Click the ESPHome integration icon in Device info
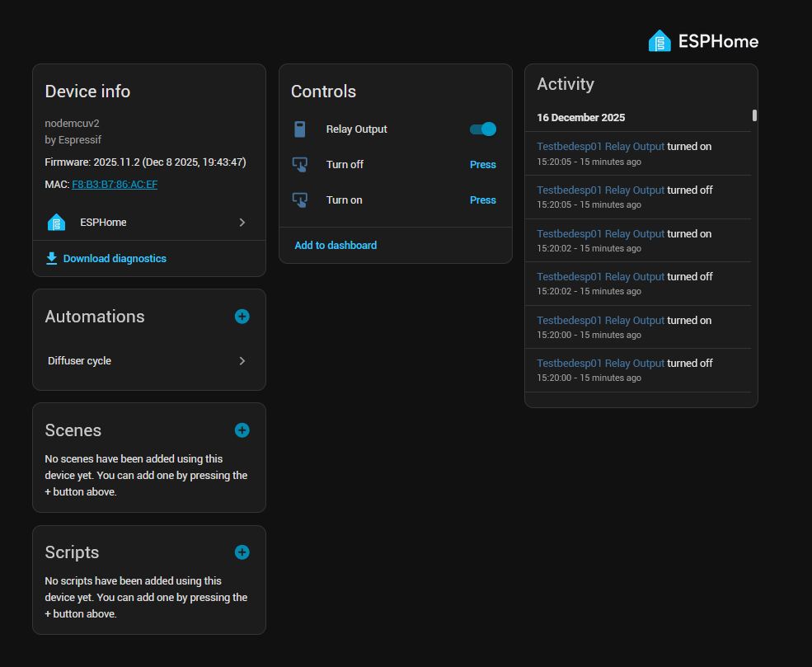812x667 pixels. tap(56, 223)
